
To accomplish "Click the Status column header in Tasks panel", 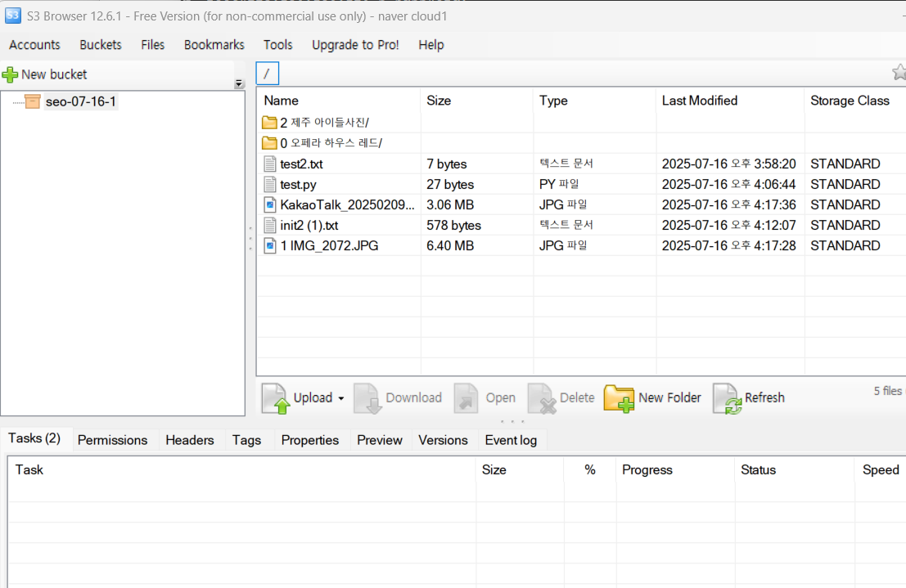I will (x=794, y=470).
